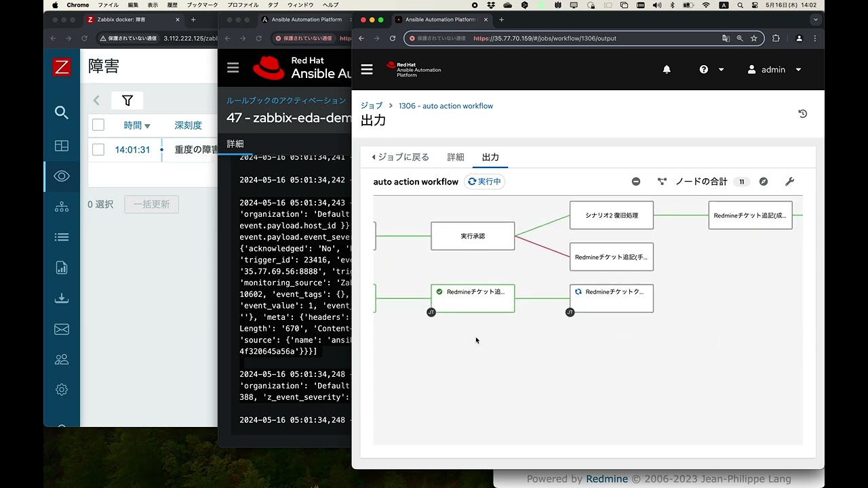Select completed Redmineチケット追... node
Screen dimensions: 868x488
[x=473, y=298]
